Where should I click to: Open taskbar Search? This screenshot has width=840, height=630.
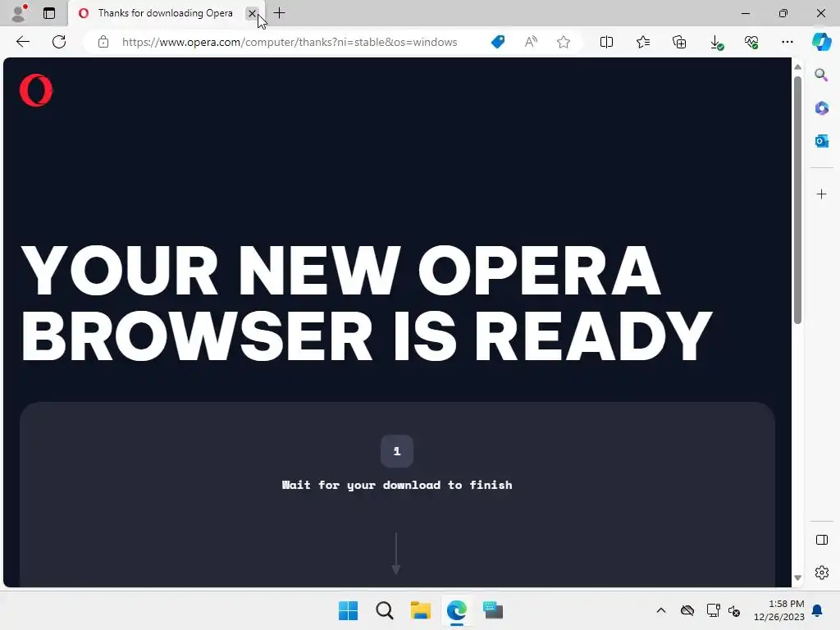click(x=384, y=610)
